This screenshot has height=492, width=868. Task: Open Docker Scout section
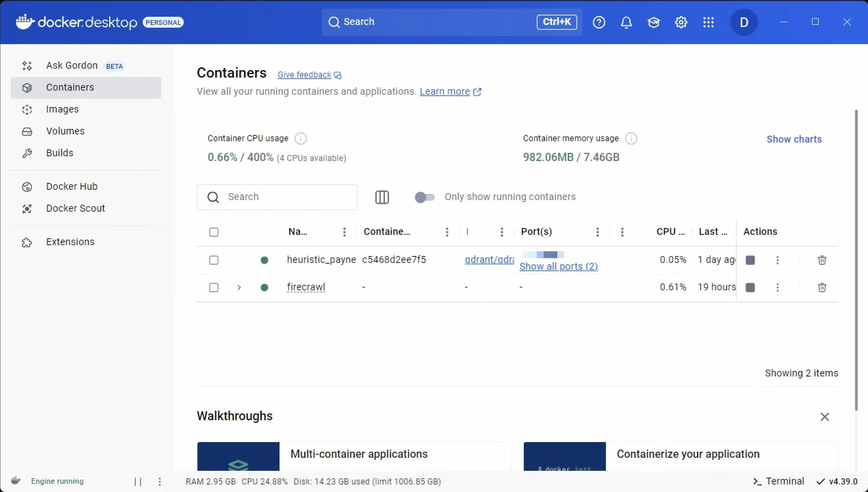coord(75,209)
